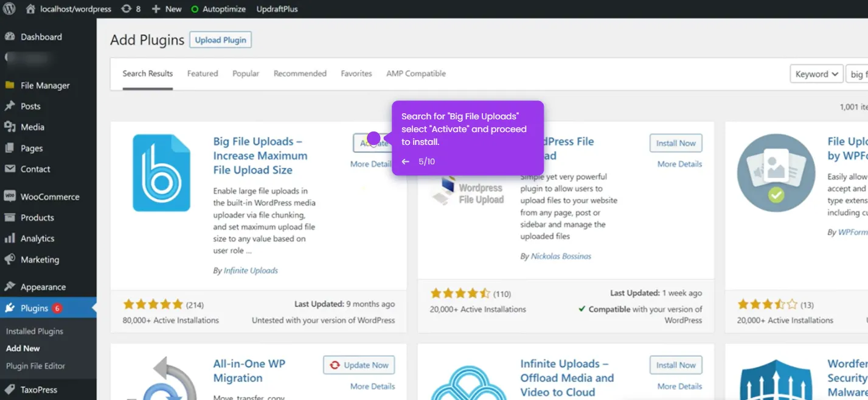
Task: Install the Infinite Uploads plugin
Action: (x=676, y=365)
